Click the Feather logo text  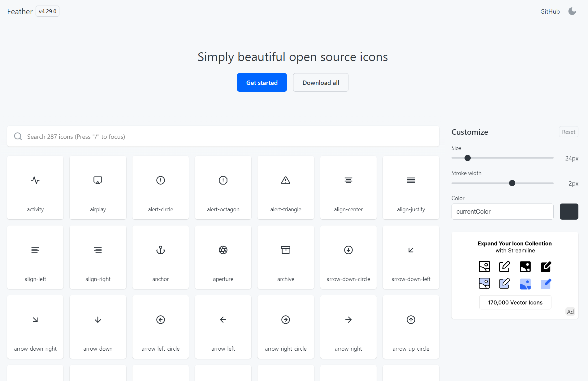pos(20,11)
